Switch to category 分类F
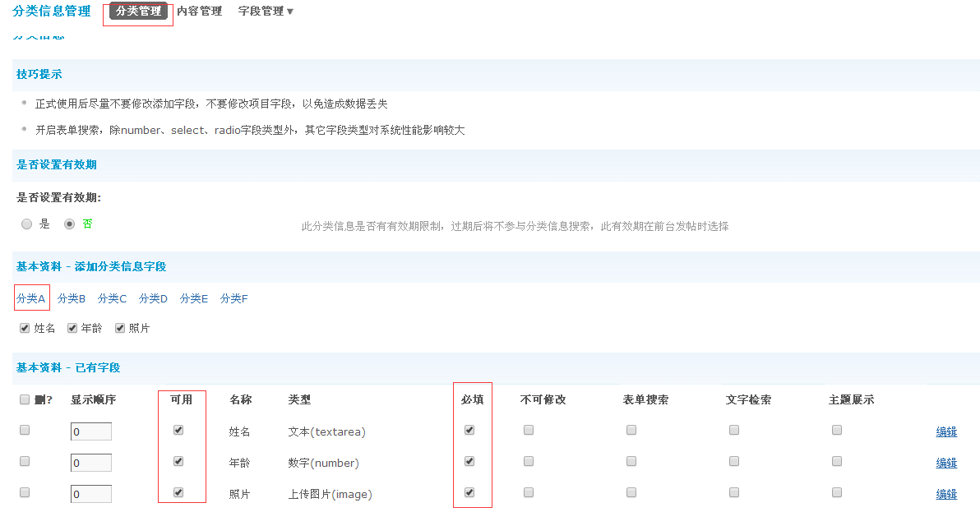 point(233,298)
